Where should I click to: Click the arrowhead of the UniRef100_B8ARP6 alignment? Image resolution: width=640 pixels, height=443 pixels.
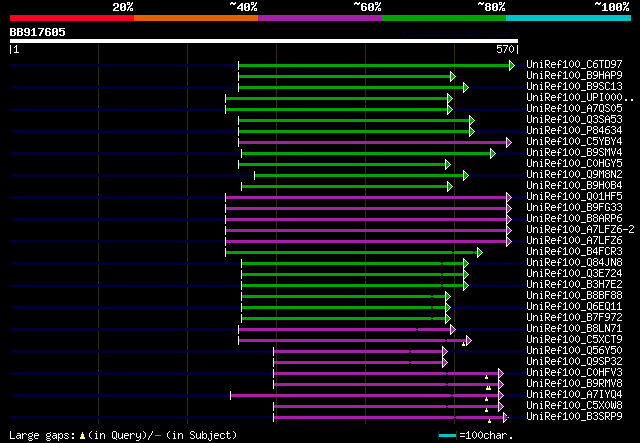509,220
